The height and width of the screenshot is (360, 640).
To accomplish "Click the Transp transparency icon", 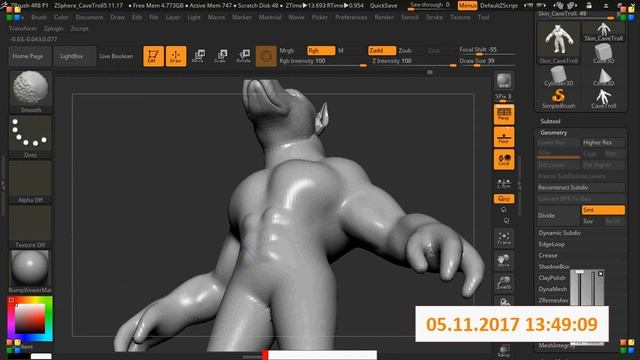I will (x=504, y=351).
